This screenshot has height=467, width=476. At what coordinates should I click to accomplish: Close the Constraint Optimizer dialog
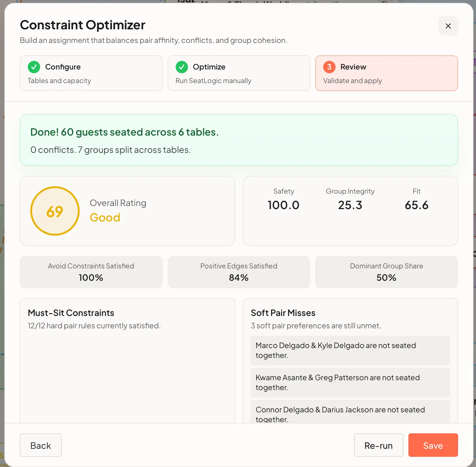click(448, 26)
